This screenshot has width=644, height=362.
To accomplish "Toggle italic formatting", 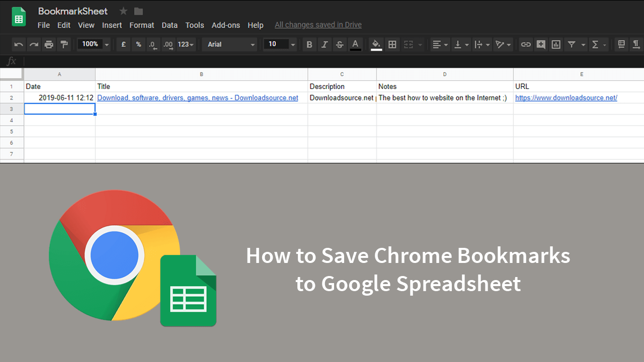I will coord(325,44).
